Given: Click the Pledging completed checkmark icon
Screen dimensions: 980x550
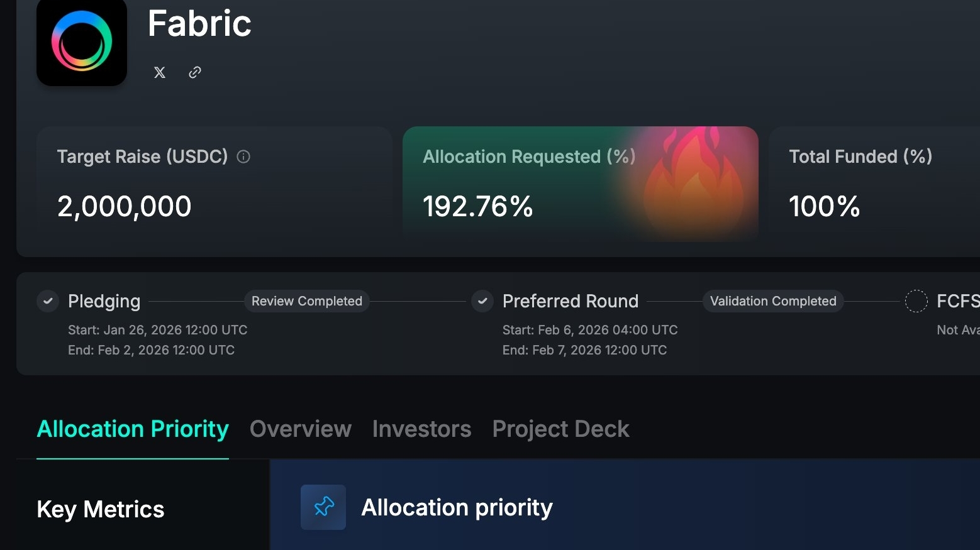Looking at the screenshot, I should 48,301.
